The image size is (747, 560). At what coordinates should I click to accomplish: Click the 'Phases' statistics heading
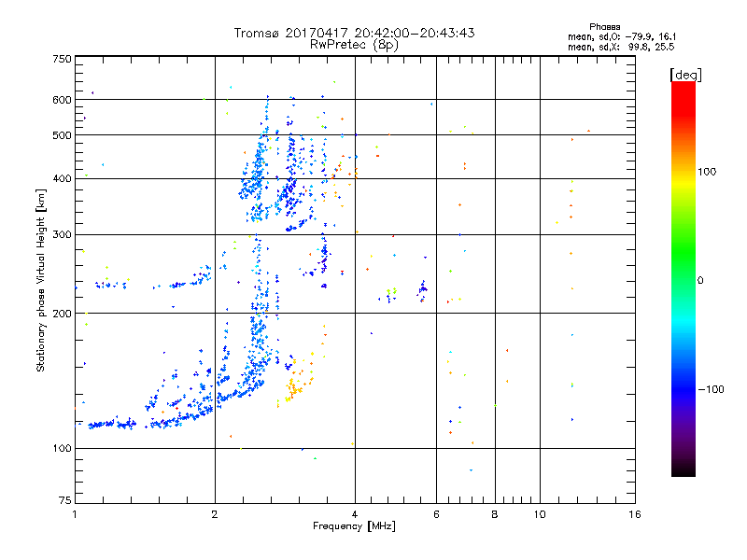tap(604, 27)
